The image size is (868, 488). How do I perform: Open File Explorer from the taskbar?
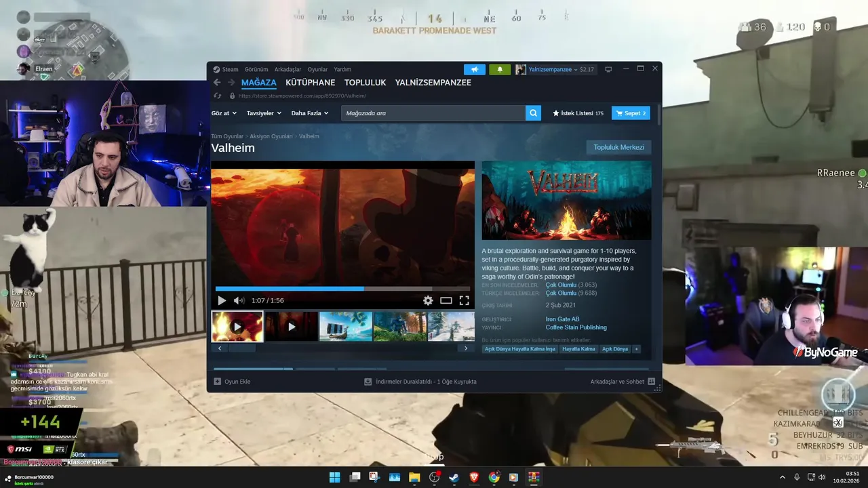tap(414, 477)
